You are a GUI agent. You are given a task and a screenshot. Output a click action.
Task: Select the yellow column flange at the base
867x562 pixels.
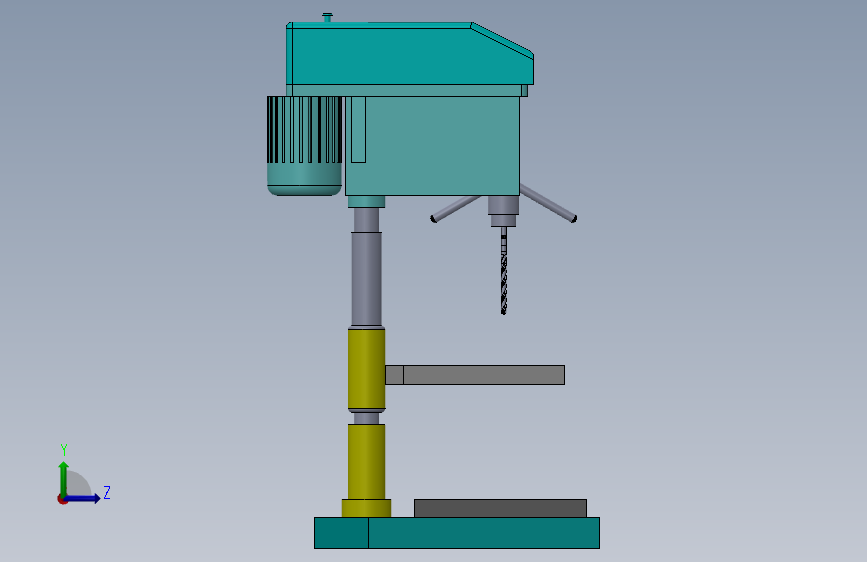367,508
